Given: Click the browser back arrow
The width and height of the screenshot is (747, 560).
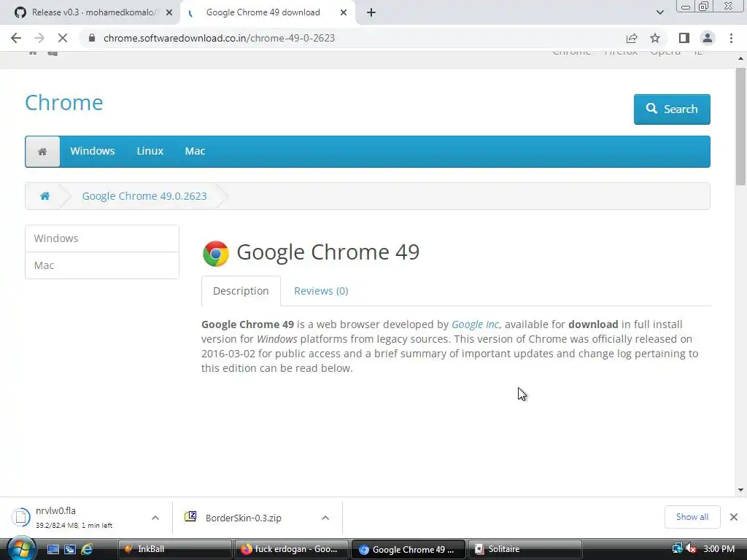Looking at the screenshot, I should tap(16, 38).
